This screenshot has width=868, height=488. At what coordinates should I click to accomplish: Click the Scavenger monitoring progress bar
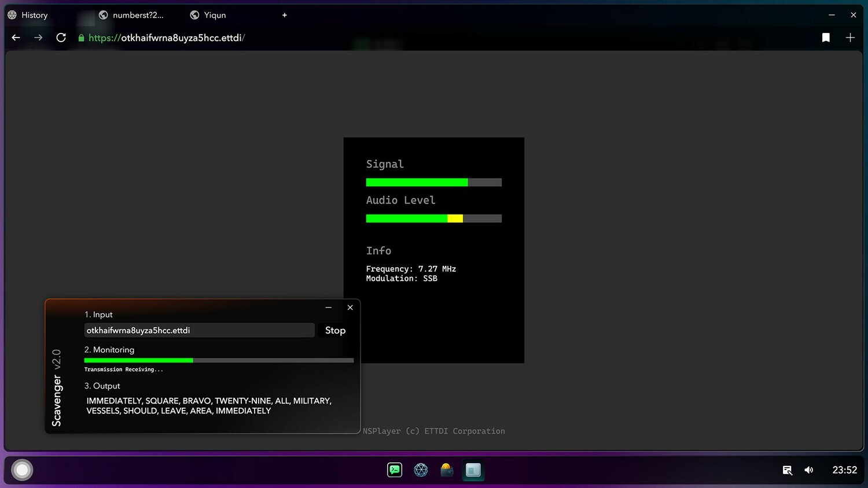(x=219, y=360)
